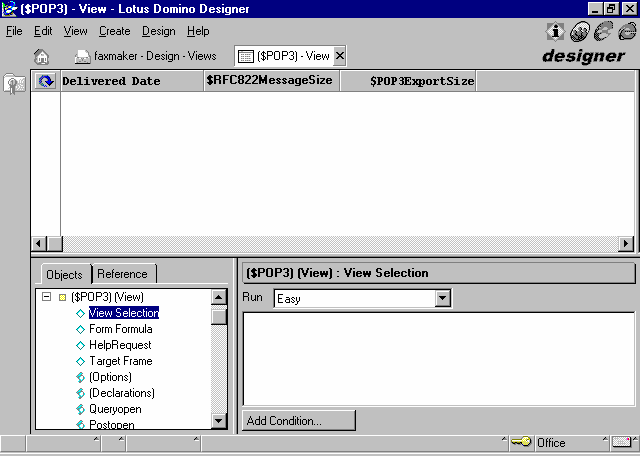Click the bookmark folder icon on left sidebar
Image resolution: width=640 pixels, height=456 pixels.
(x=15, y=85)
